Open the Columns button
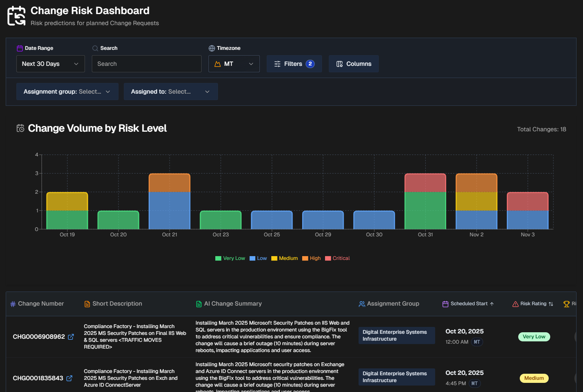 coord(354,64)
